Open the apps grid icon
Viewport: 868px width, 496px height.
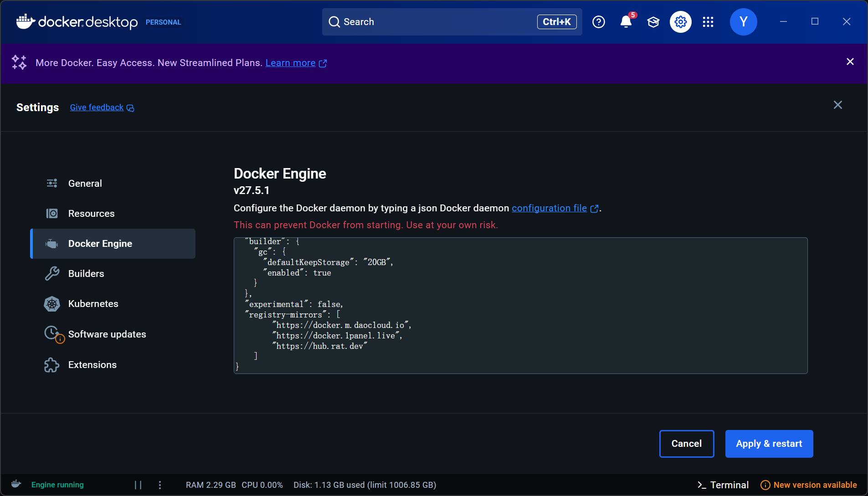(x=708, y=22)
